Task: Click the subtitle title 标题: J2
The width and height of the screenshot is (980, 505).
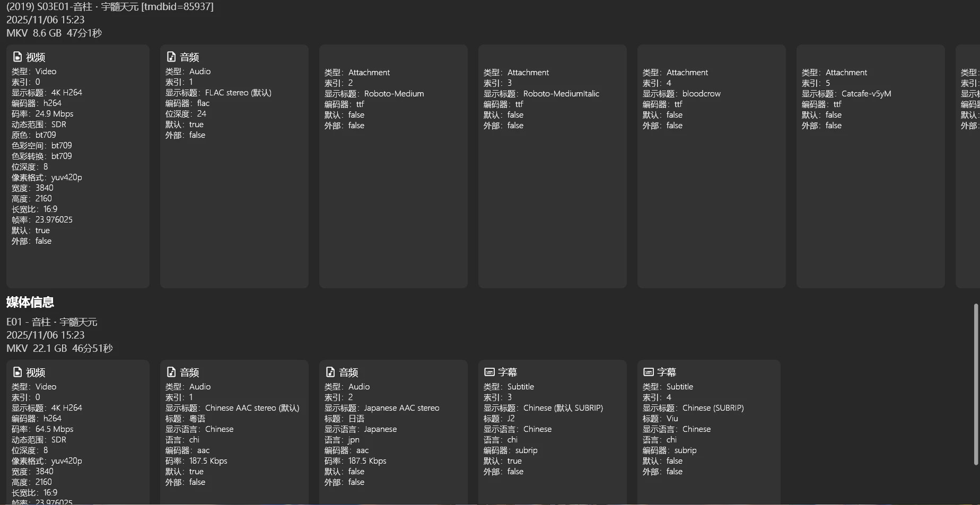Action: pos(499,419)
